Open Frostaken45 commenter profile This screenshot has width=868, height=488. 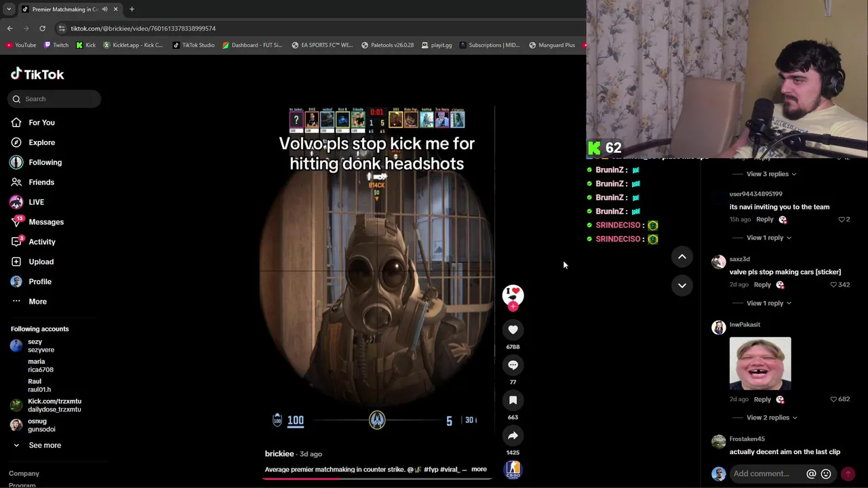pyautogui.click(x=747, y=439)
